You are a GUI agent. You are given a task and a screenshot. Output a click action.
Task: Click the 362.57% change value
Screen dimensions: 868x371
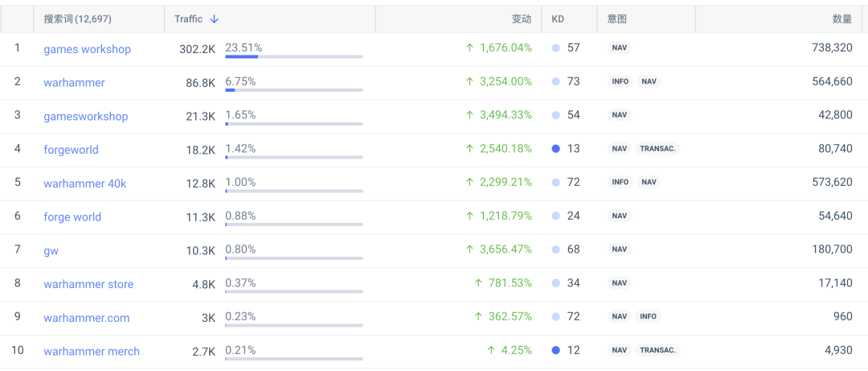(x=510, y=316)
